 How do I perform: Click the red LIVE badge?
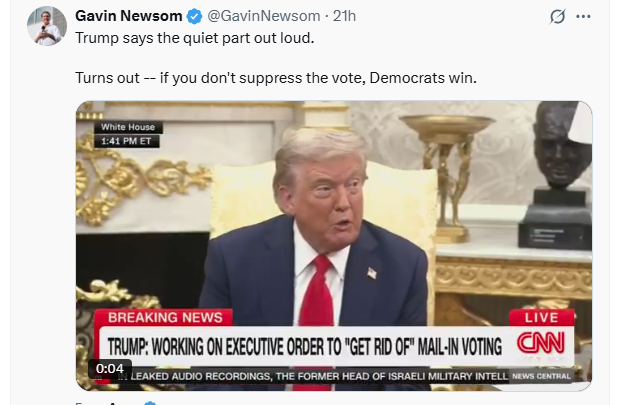tap(541, 318)
